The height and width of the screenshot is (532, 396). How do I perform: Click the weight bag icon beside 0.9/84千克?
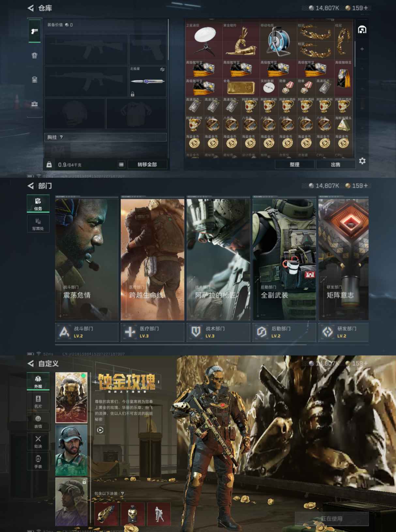(49, 165)
